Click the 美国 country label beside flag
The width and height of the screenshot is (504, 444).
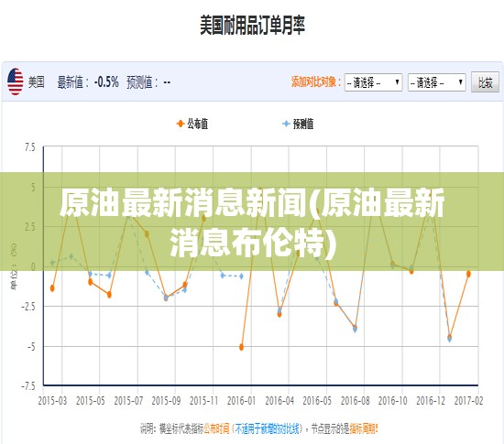click(x=37, y=82)
